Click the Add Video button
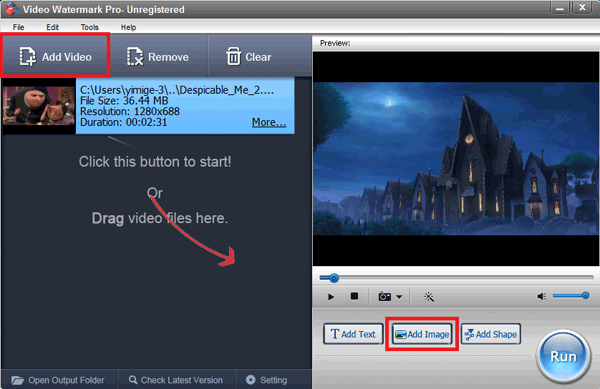Image resolution: width=600 pixels, height=389 pixels. (x=56, y=57)
